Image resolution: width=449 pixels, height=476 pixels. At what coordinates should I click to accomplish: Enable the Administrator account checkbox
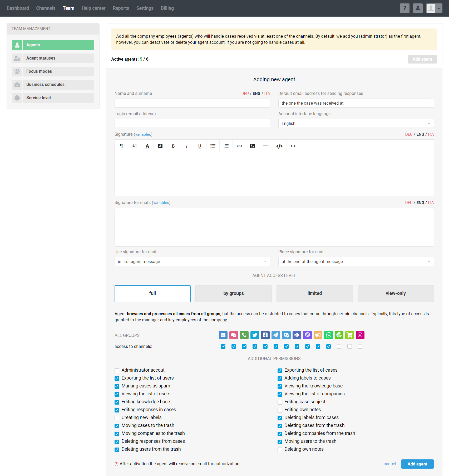pos(117,371)
